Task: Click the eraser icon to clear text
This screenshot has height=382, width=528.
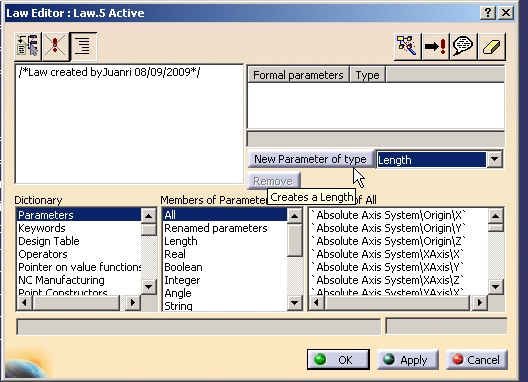Action: coord(491,46)
